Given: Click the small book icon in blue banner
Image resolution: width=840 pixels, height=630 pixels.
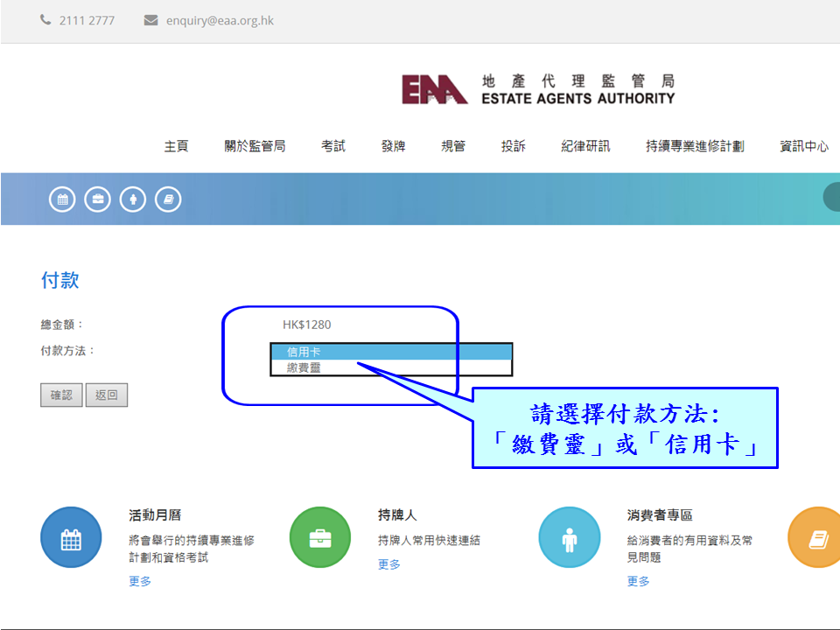Looking at the screenshot, I should (168, 199).
